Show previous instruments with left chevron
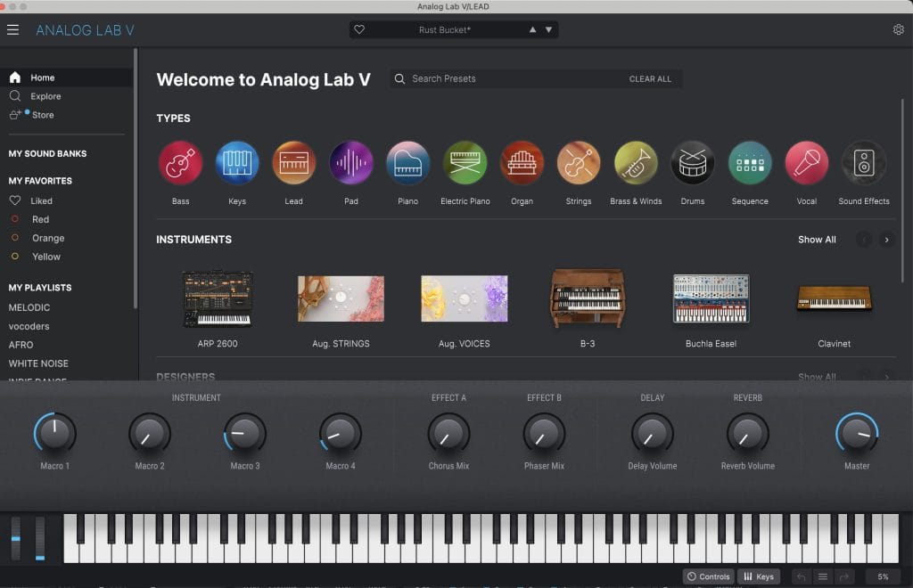The image size is (913, 588). (864, 240)
